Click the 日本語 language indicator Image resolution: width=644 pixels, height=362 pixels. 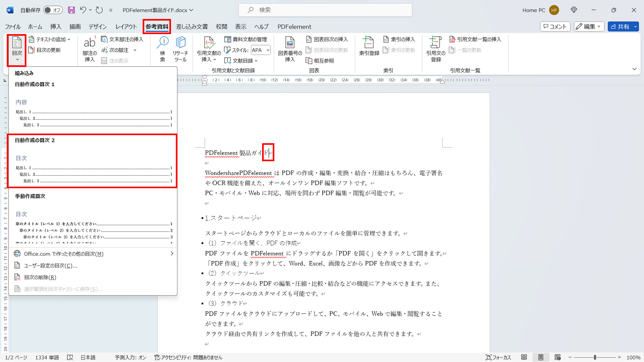[88, 357]
